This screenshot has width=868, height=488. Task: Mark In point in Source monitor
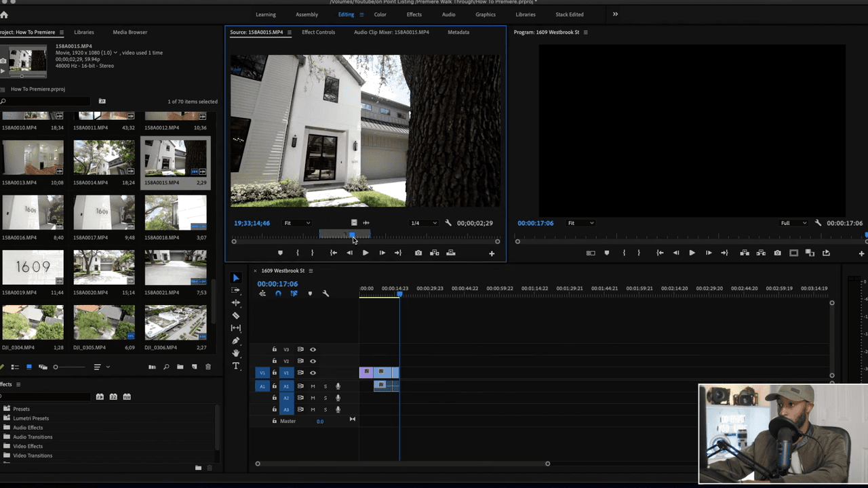[x=297, y=253]
